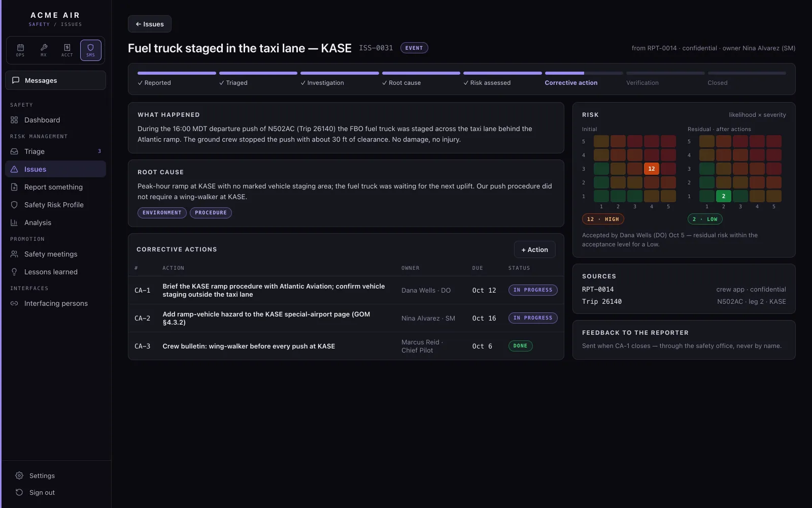Select the Investigation workflow stage
This screenshot has height=508, width=812.
[x=340, y=79]
